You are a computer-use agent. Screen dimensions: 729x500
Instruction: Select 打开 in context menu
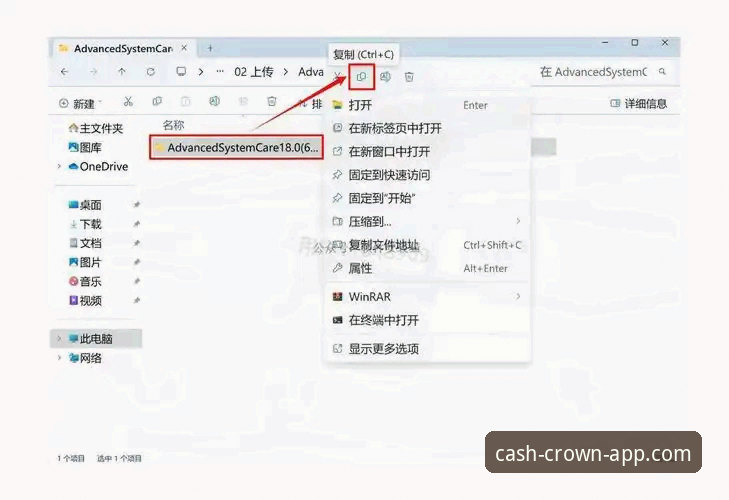427,105
